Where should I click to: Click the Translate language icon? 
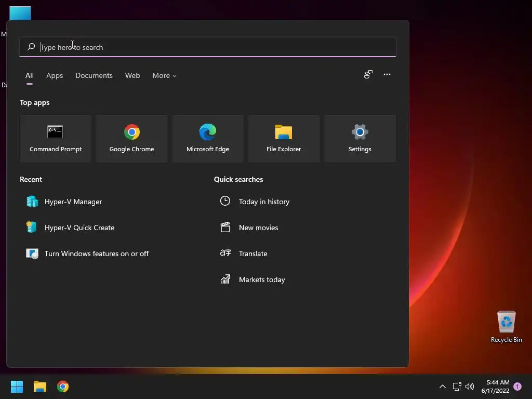click(225, 253)
